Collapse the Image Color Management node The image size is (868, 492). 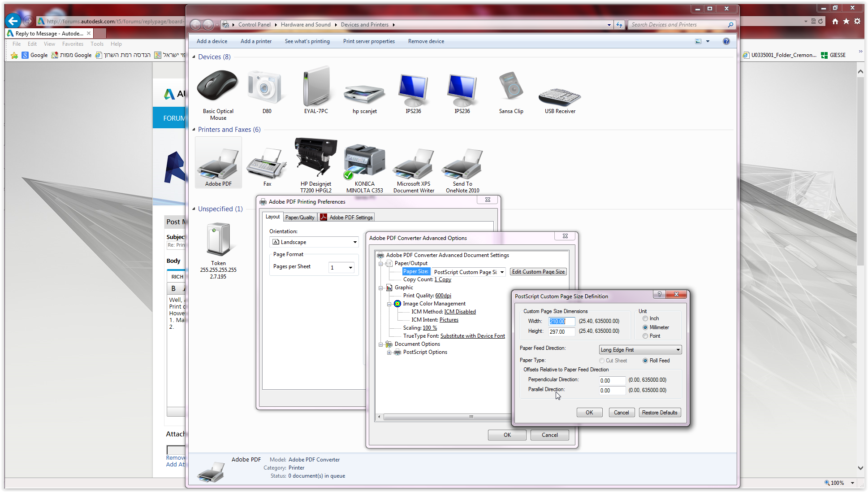tap(389, 304)
